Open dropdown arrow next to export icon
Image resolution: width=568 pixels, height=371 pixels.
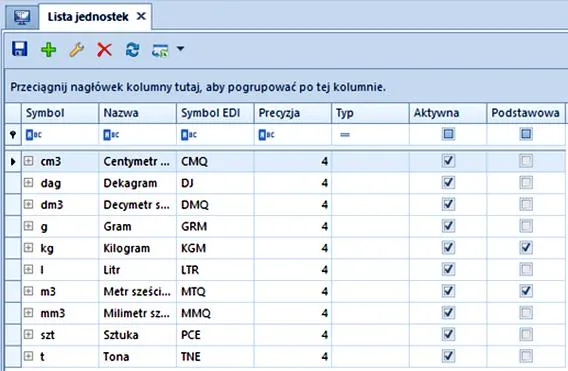pos(180,49)
